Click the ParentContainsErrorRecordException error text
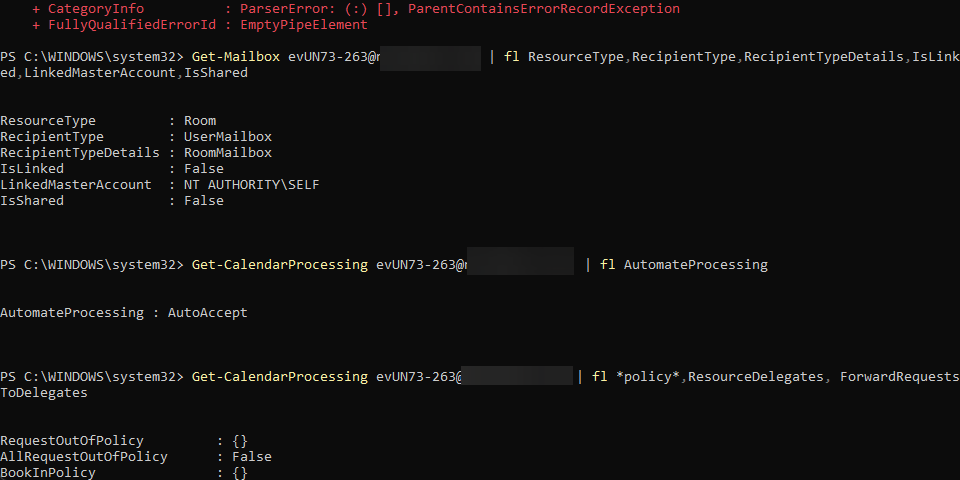Screen dimensions: 960x480 point(544,9)
